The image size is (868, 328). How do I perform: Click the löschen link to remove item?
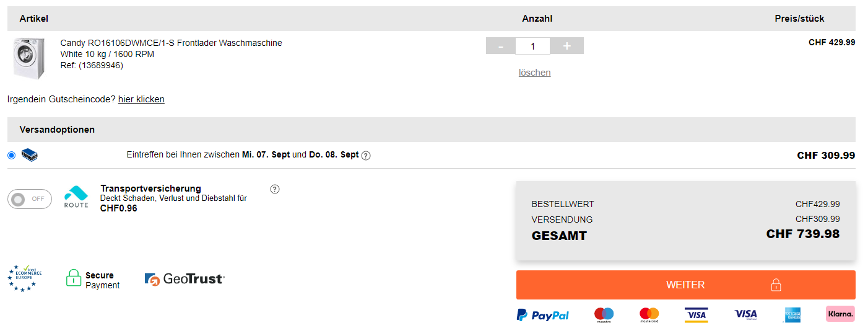point(534,73)
